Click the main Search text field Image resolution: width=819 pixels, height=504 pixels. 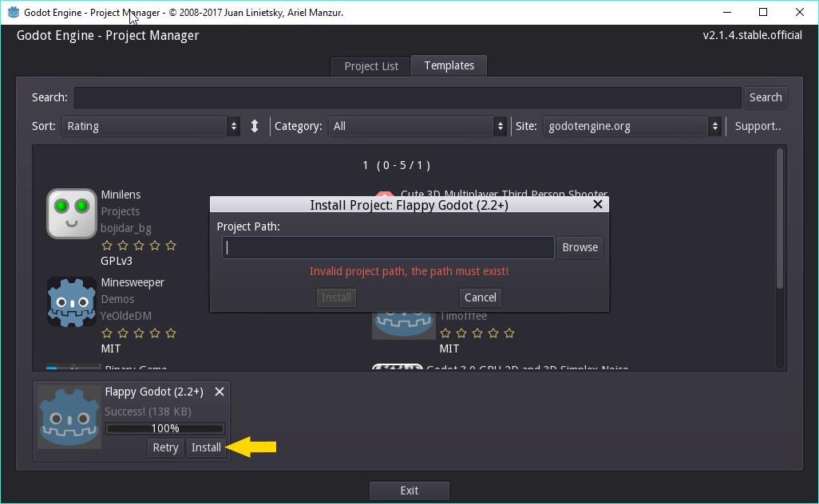click(407, 97)
